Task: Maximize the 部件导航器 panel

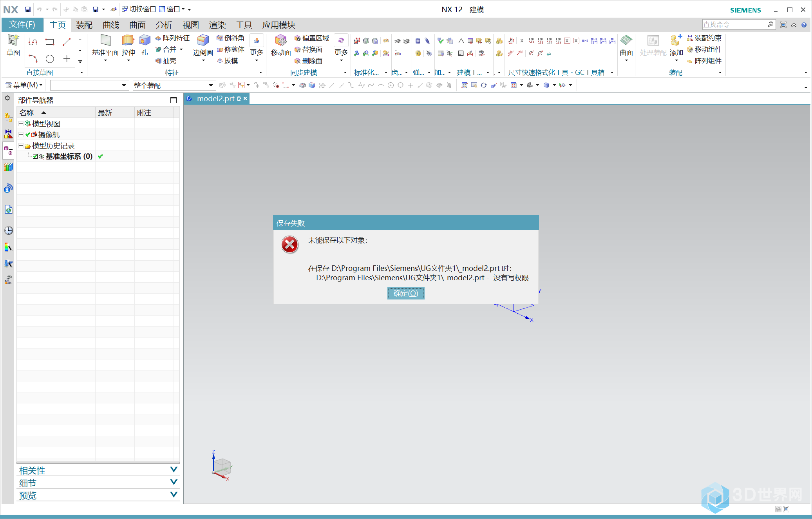Action: coord(174,100)
